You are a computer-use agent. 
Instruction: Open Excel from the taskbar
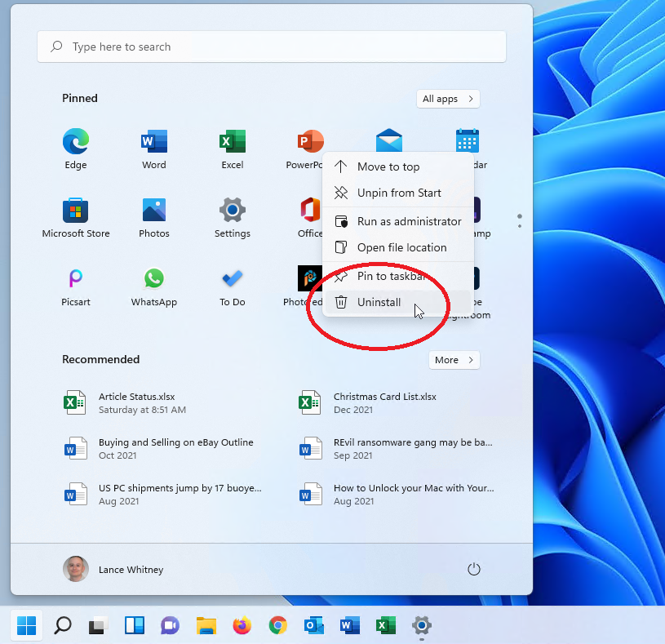coord(385,625)
